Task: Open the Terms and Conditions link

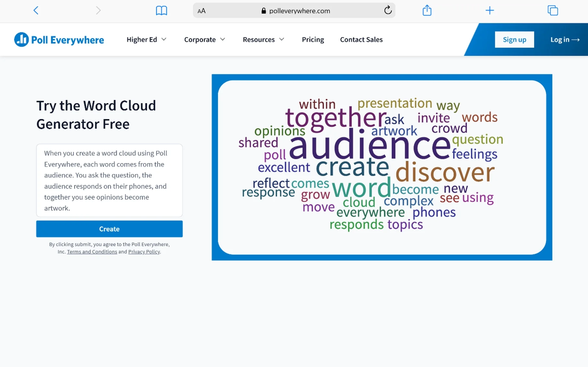Action: click(92, 251)
